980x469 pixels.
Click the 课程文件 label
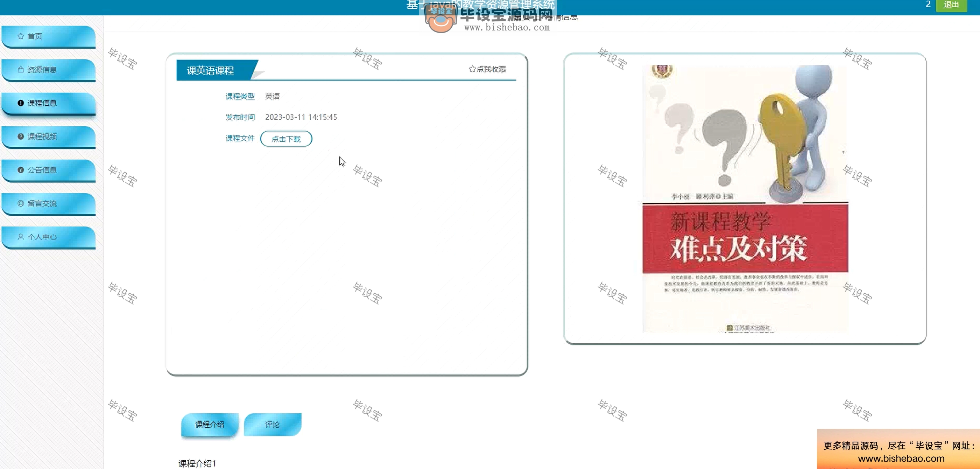[x=240, y=138]
